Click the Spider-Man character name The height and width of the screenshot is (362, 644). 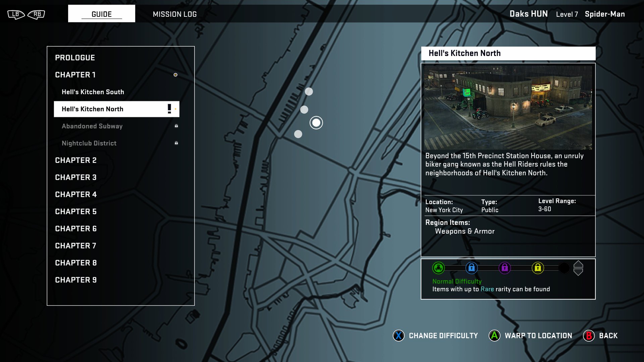pyautogui.click(x=605, y=14)
